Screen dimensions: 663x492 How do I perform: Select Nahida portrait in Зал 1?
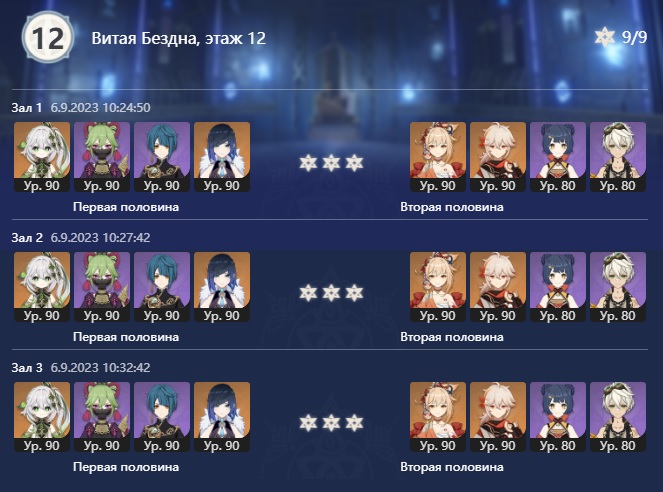(42, 157)
